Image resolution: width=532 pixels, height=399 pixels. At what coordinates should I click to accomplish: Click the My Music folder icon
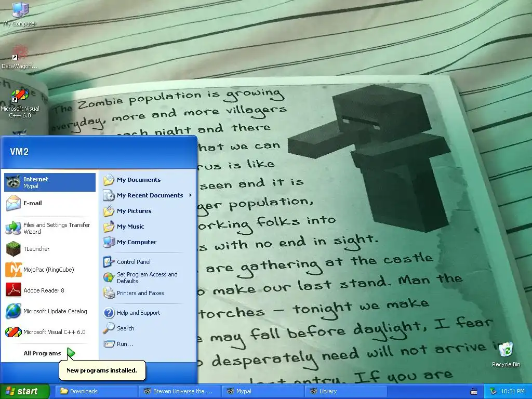tap(109, 227)
